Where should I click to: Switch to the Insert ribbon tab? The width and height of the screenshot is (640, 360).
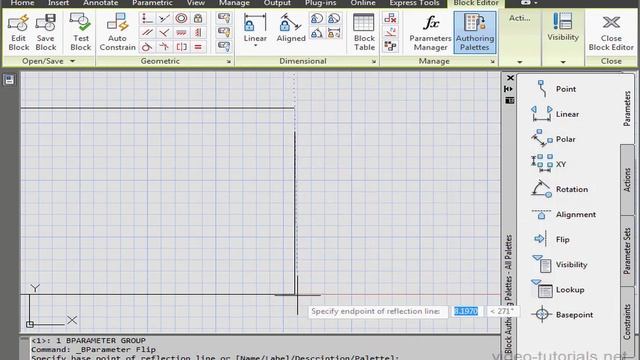coord(58,3)
